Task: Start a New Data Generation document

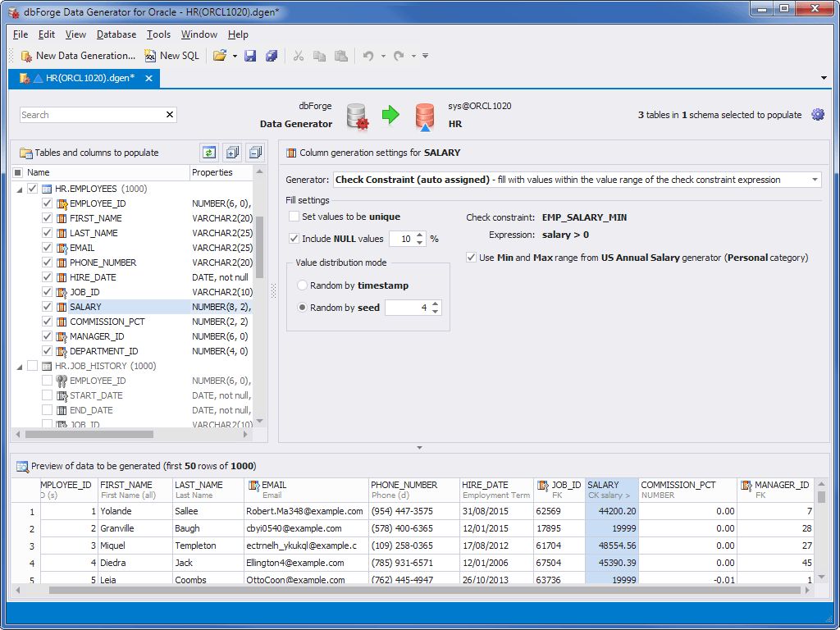Action: [76, 56]
